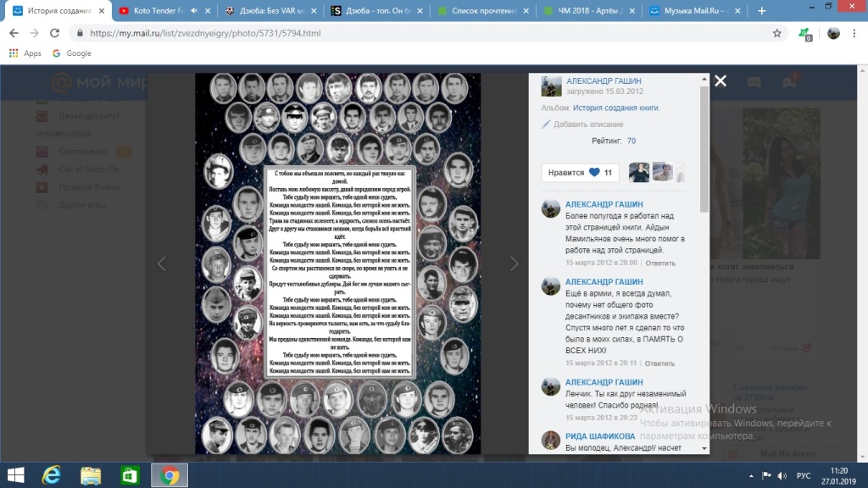868x488 pixels.
Task: Open Chrome profile avatar
Action: [x=833, y=33]
